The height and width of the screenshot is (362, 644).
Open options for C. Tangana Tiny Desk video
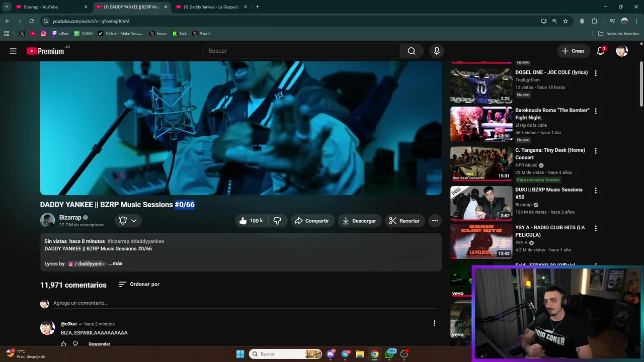596,151
